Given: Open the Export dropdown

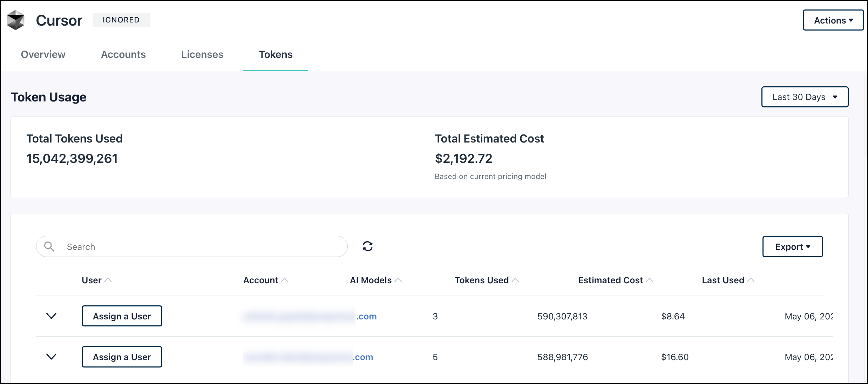Looking at the screenshot, I should (x=793, y=247).
